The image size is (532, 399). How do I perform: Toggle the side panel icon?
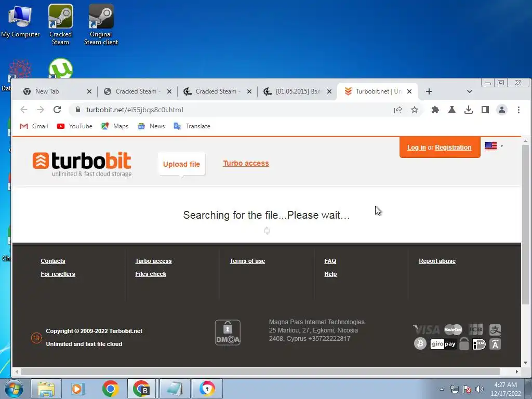tap(485, 110)
